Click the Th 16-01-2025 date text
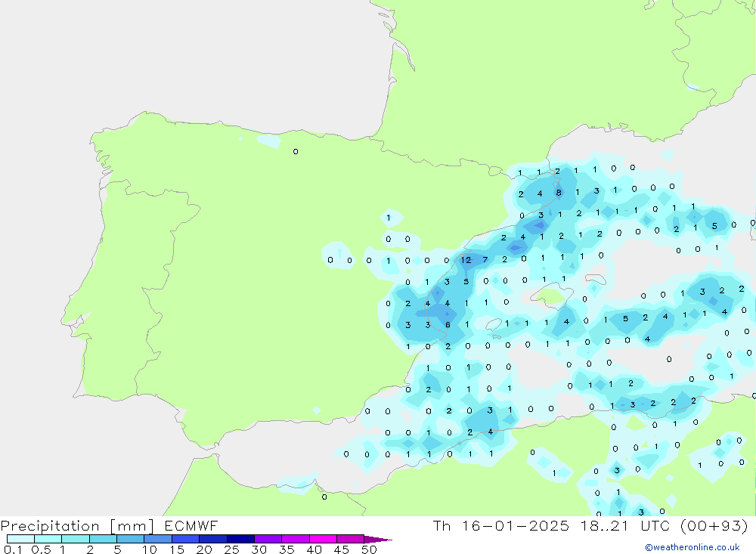Image resolution: width=756 pixels, height=554 pixels. tap(500, 525)
